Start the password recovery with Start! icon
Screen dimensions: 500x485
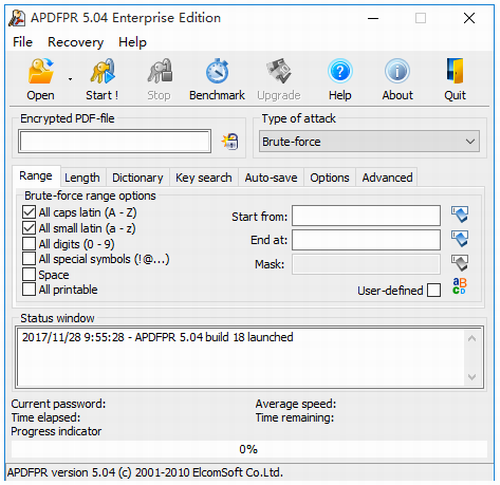pyautogui.click(x=102, y=71)
